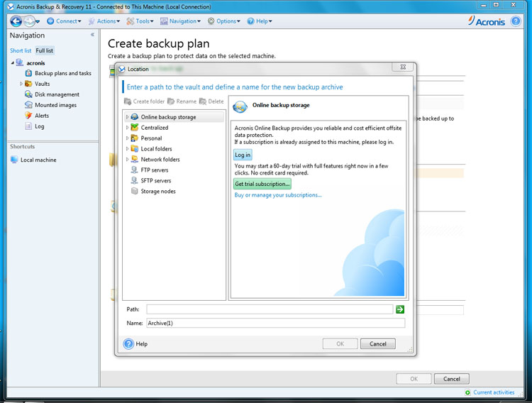Open Backup plans and tasks icon

28,73
